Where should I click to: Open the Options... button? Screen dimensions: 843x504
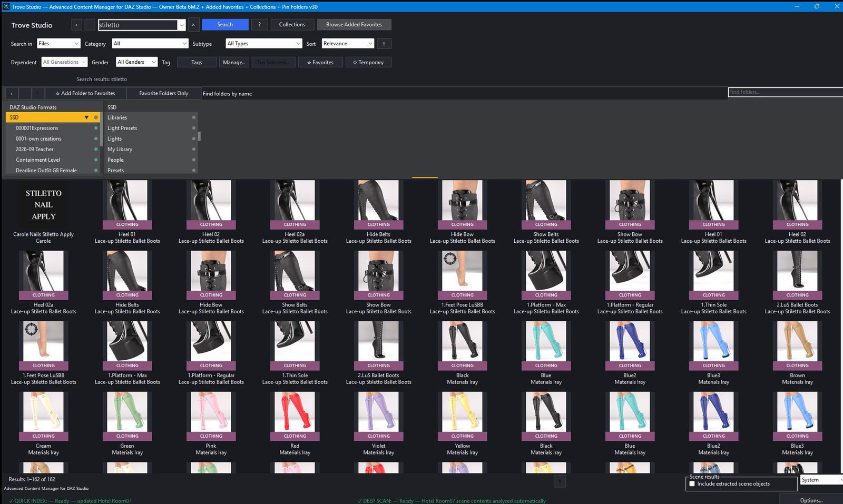[811, 500]
